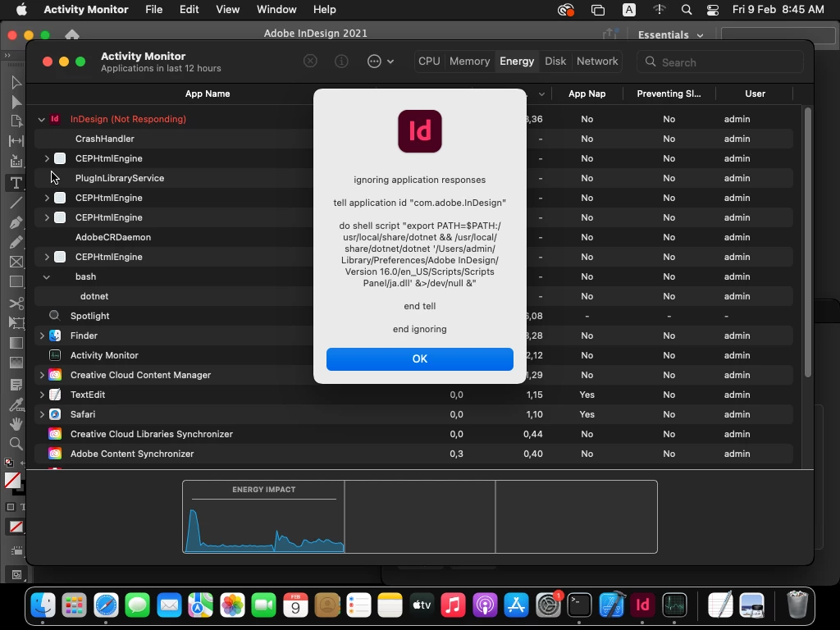Expand the Finder process row
Screen dimensions: 840x630
[x=42, y=336]
